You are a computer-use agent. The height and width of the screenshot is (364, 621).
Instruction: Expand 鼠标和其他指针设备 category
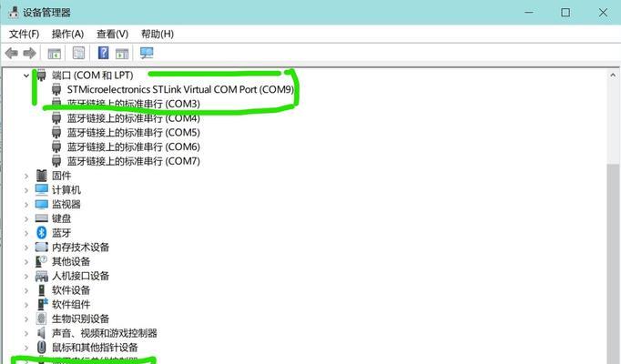[26, 348]
